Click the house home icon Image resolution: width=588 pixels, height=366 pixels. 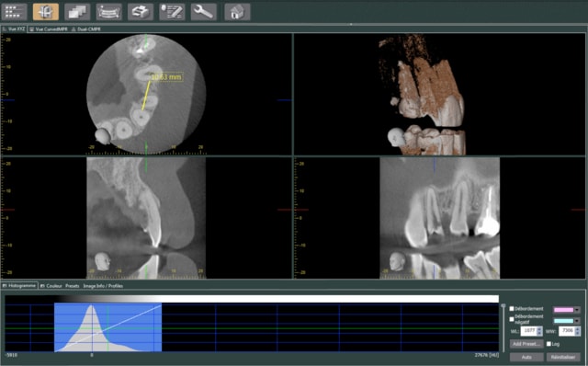tap(237, 12)
